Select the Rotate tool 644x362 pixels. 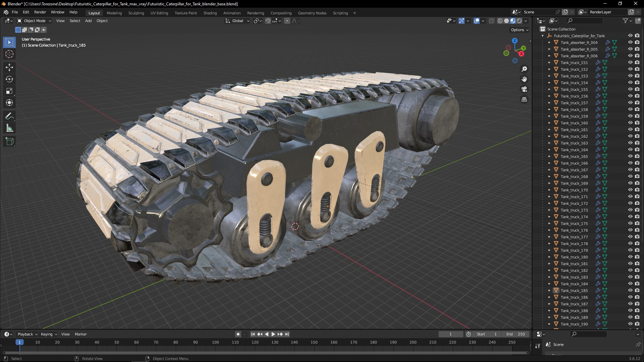tap(9, 79)
